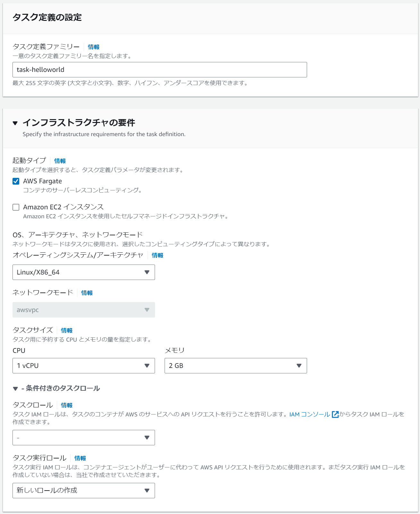This screenshot has width=420, height=514.
Task: Open the 情報 link next to 起動タイプ
Action: coord(60,161)
